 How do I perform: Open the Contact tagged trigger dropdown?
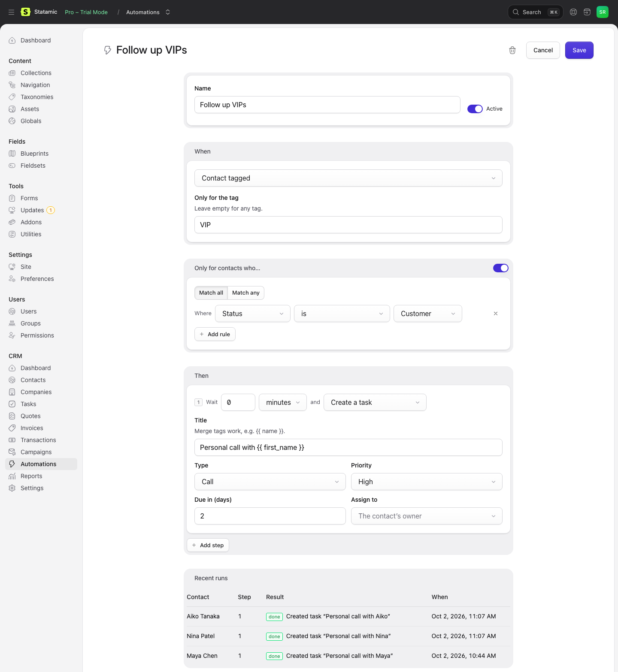point(348,178)
